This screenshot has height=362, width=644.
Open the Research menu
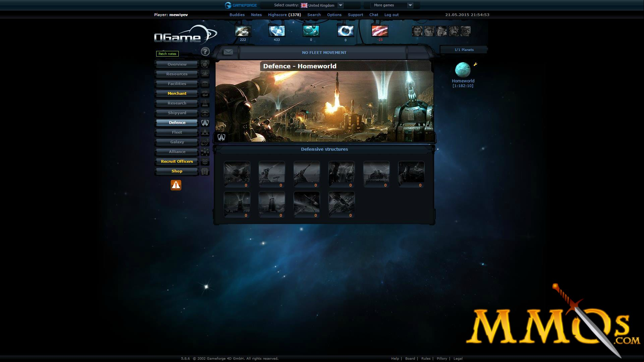(x=177, y=103)
